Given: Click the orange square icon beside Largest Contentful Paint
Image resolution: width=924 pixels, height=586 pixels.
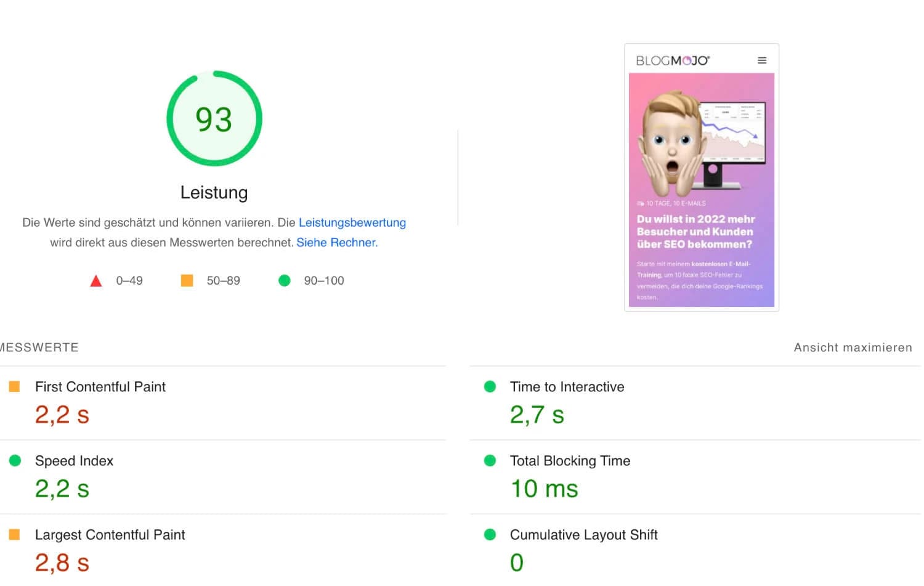Looking at the screenshot, I should 14,535.
